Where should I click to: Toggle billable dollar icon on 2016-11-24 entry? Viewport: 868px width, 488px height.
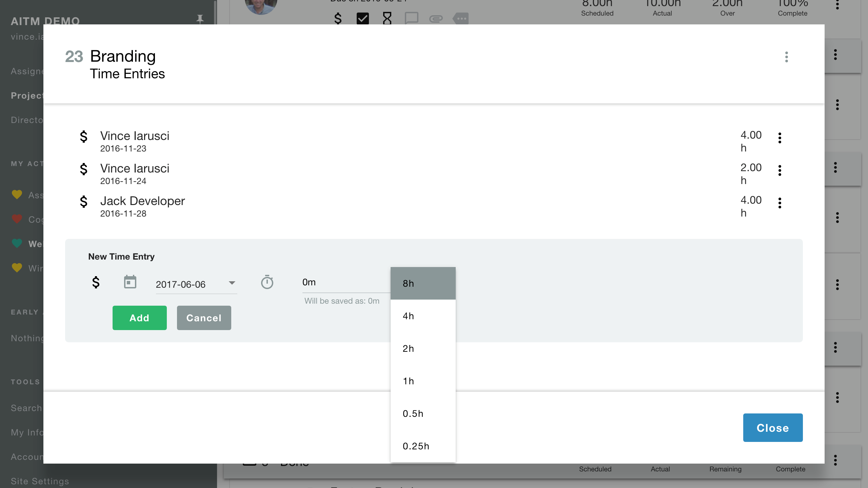(83, 169)
